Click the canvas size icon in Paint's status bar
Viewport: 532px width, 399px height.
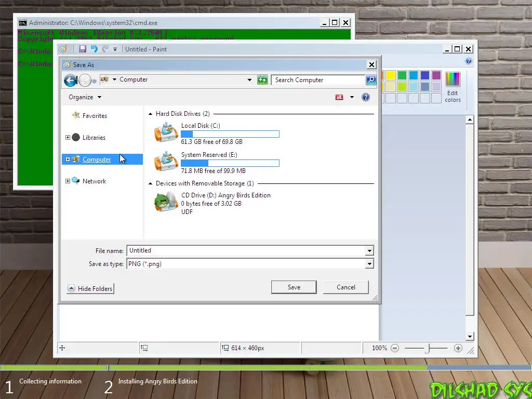point(225,348)
